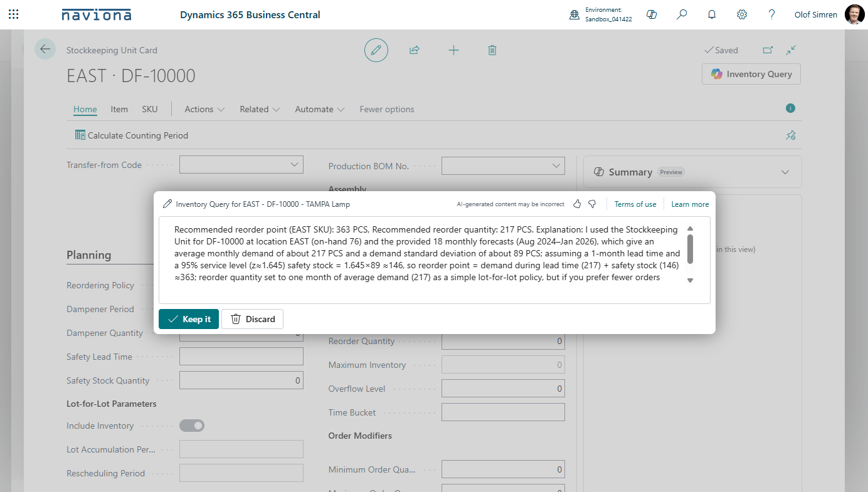This screenshot has width=868, height=492.
Task: Click the Safety Stock Quantity field
Action: pyautogui.click(x=241, y=380)
